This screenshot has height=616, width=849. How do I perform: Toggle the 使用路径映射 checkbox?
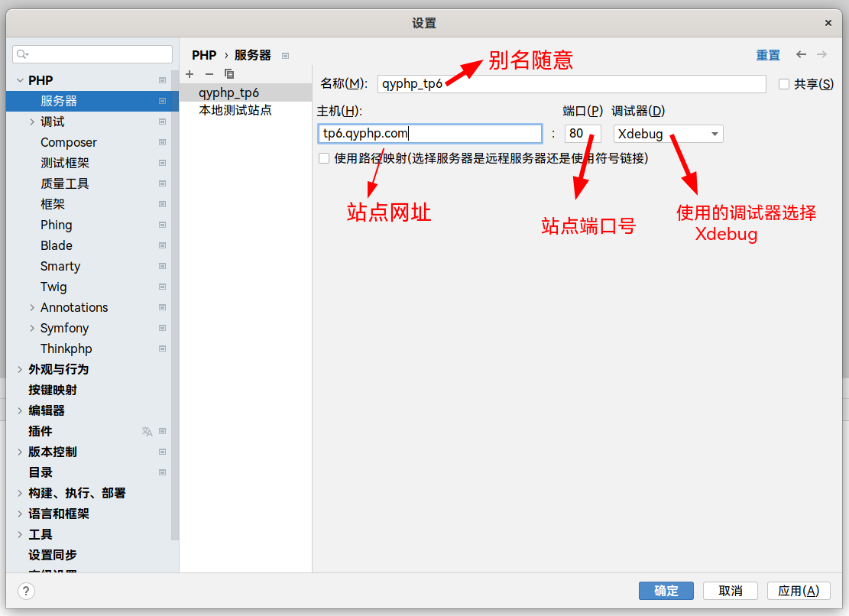click(324, 158)
